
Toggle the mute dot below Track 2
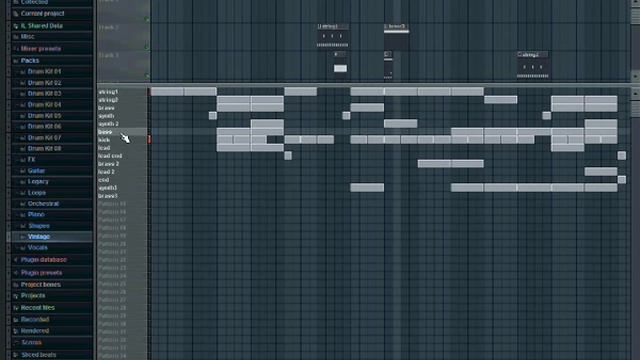(147, 47)
